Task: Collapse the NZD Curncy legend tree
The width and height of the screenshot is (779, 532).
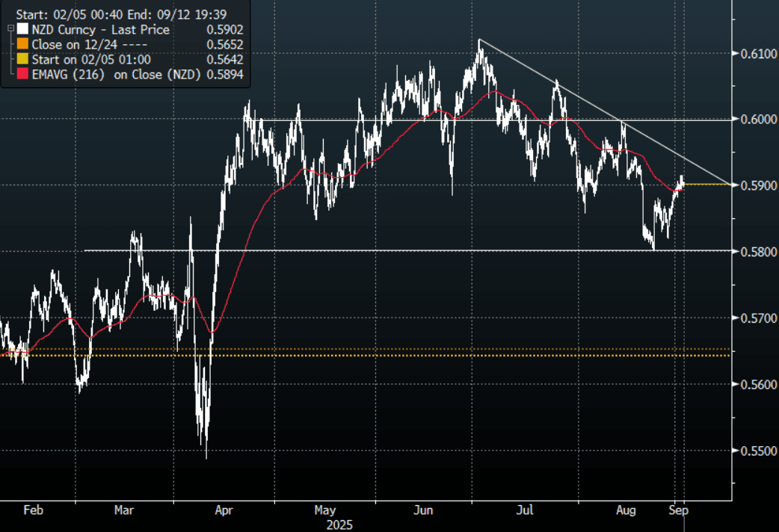Action: [10, 28]
